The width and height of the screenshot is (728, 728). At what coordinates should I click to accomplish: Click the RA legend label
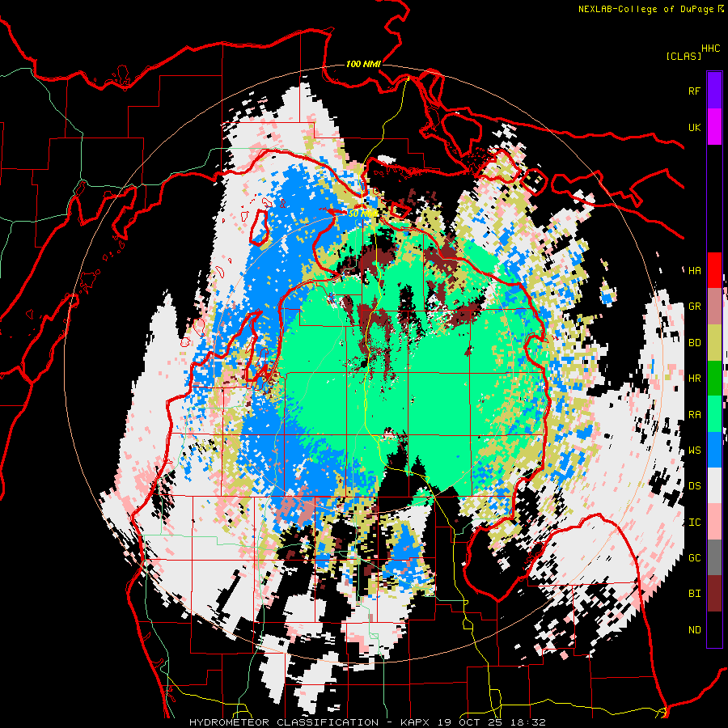[x=694, y=415]
